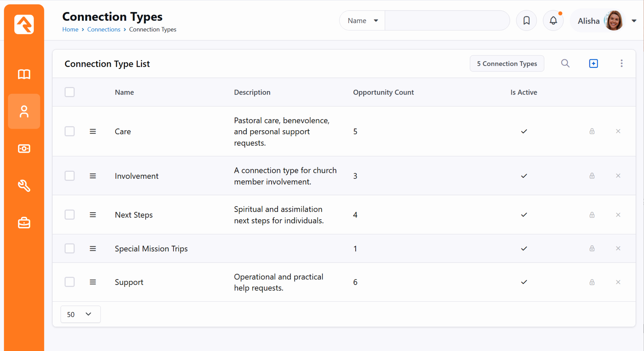Click inside the top search input field
The image size is (644, 351).
point(447,21)
